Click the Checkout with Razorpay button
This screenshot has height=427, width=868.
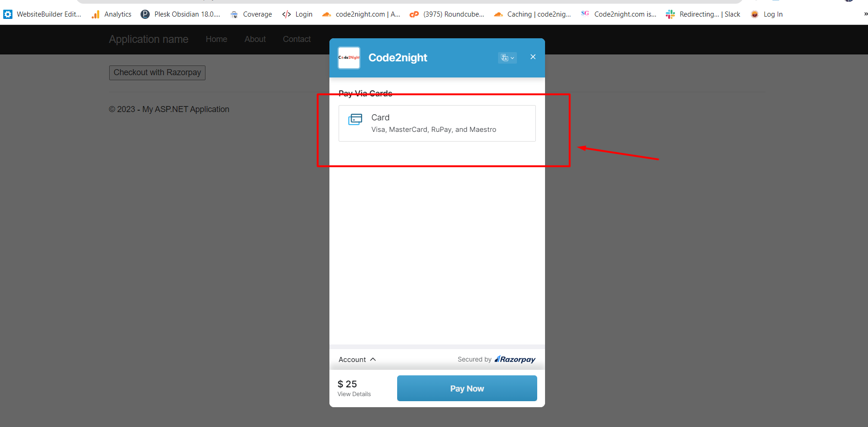pos(157,72)
